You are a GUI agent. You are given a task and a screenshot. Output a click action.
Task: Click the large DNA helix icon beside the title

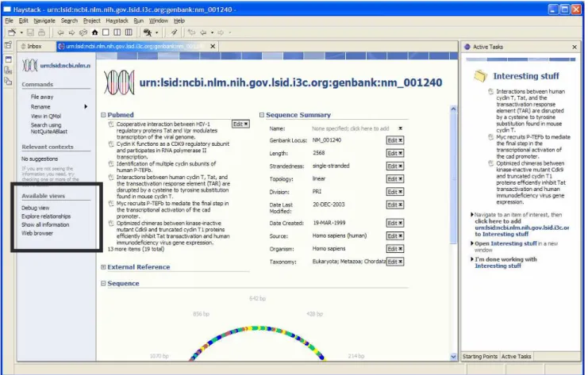coord(119,82)
